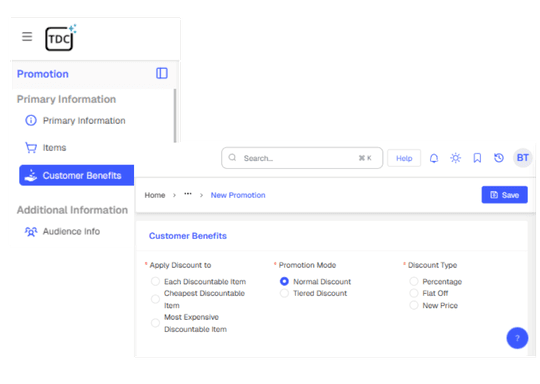Select Flat Off discount type
The image size is (540, 384).
click(414, 293)
